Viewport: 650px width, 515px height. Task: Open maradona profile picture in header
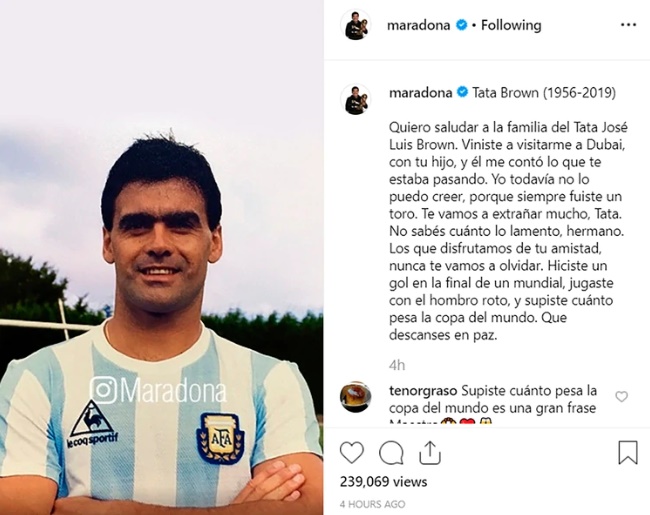pyautogui.click(x=355, y=25)
